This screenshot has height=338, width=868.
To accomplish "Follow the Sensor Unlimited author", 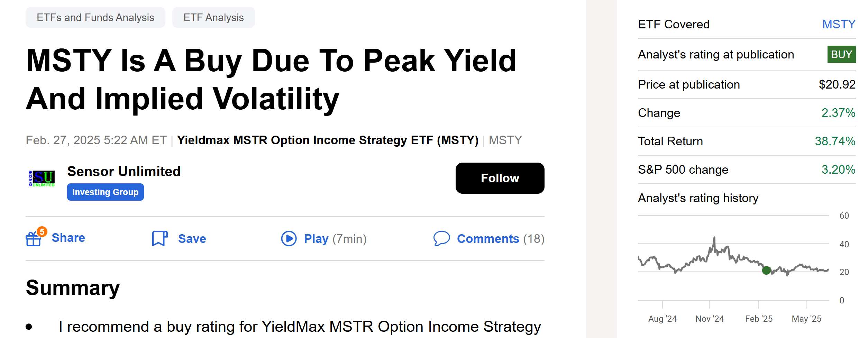I will tap(500, 178).
